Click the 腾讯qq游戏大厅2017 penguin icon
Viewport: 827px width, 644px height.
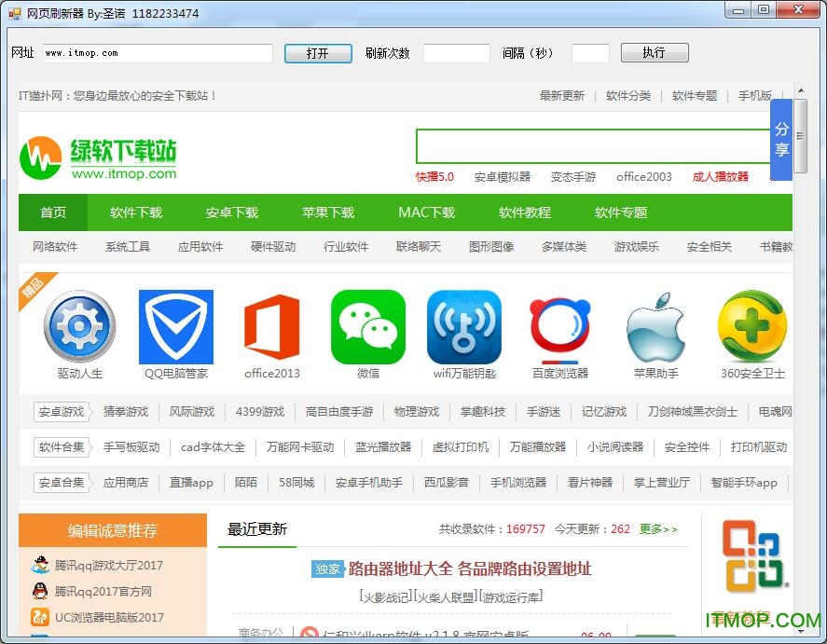coord(40,565)
